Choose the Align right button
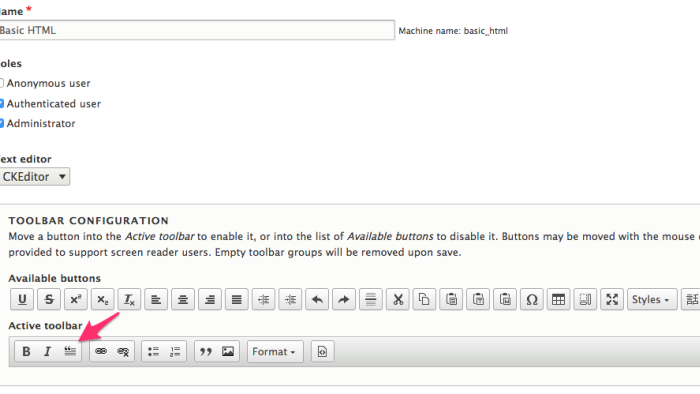 tap(209, 299)
